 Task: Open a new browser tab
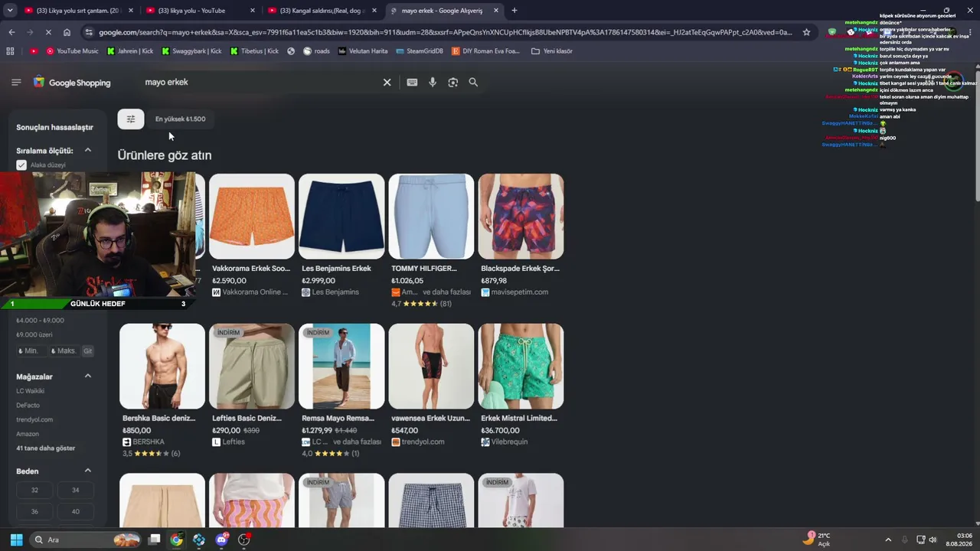point(514,11)
